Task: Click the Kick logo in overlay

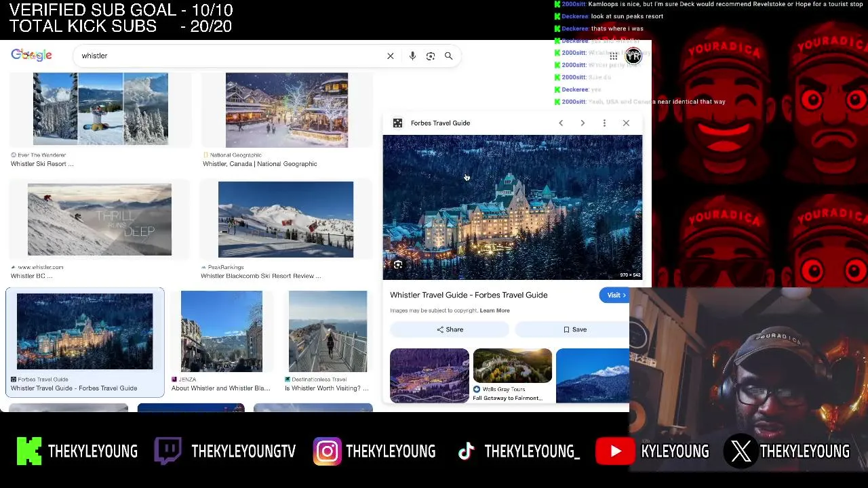Action: pos(29,451)
